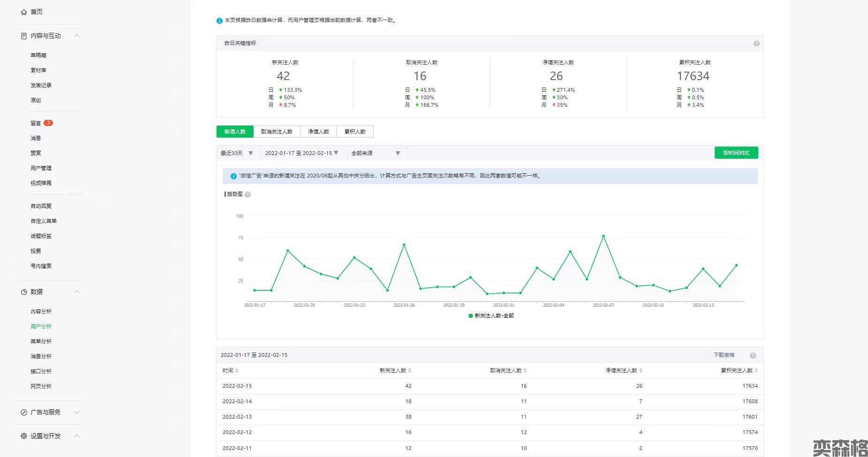Click the green 按时间对比 button

tap(736, 153)
